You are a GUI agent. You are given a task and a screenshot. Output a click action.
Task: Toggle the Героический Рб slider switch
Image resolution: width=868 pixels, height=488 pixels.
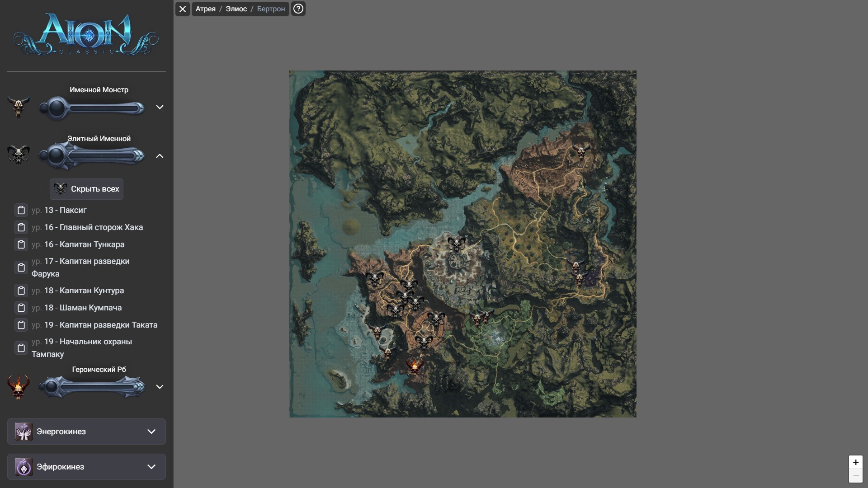pos(92,387)
